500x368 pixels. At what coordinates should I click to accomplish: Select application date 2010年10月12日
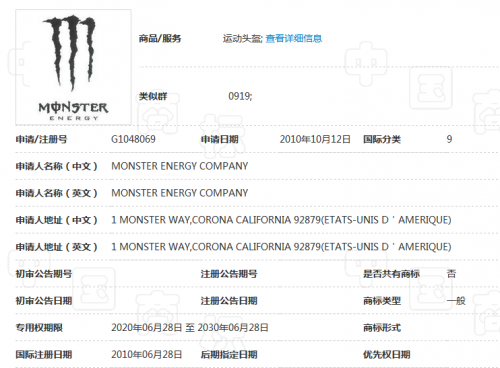315,139
